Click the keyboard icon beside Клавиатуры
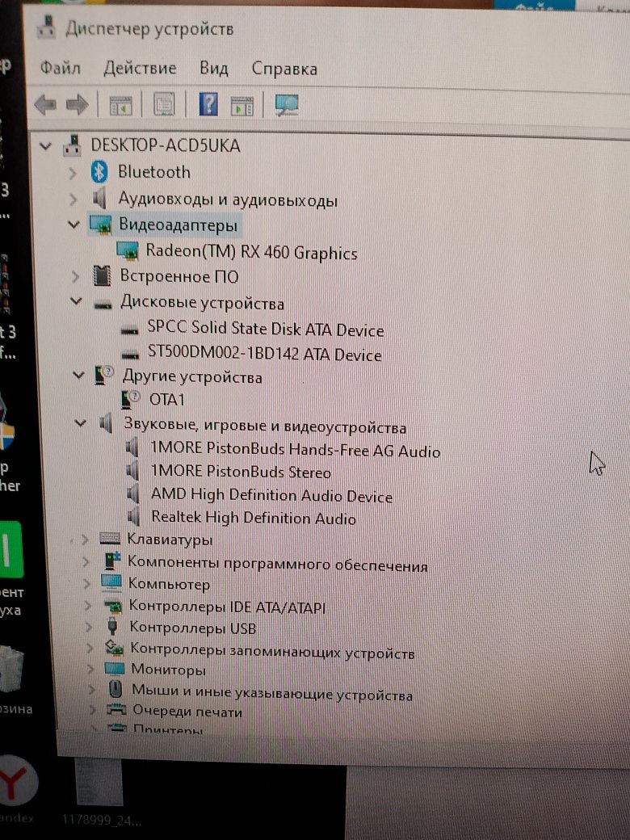The width and height of the screenshot is (630, 840). tap(111, 539)
